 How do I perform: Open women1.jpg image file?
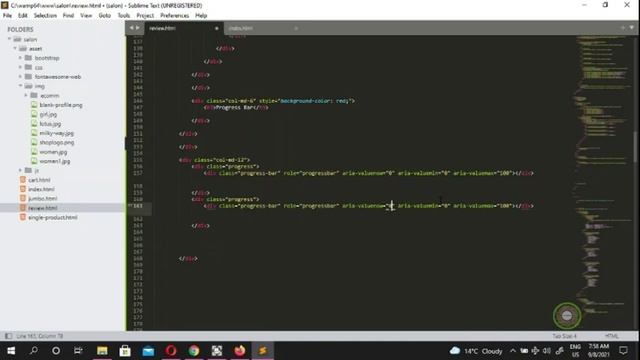click(55, 161)
